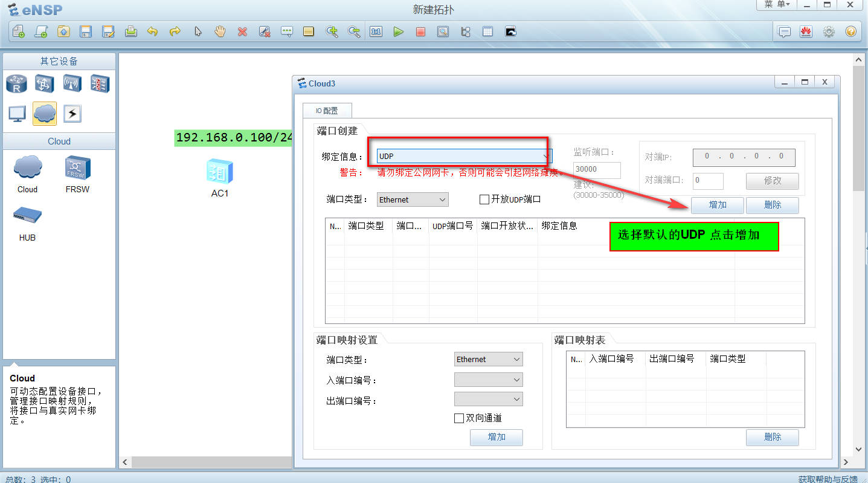Open the 菜单 menu at the top right

tap(775, 5)
